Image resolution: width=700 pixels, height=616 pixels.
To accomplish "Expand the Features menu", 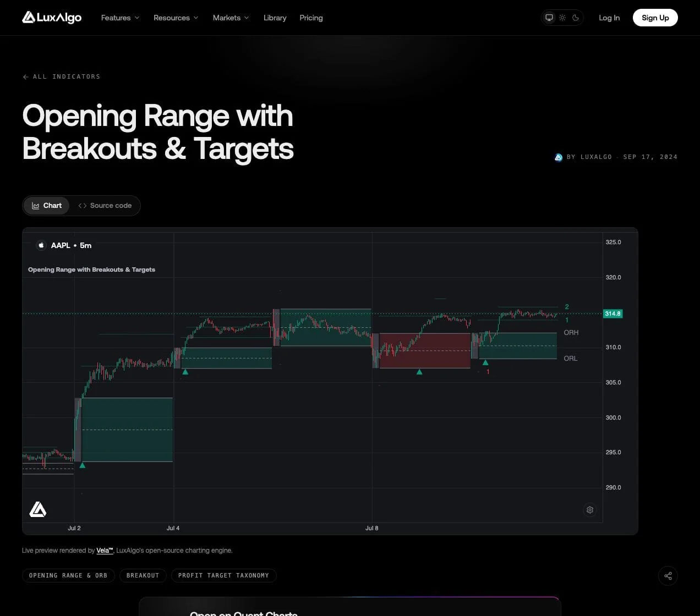I will pos(120,18).
